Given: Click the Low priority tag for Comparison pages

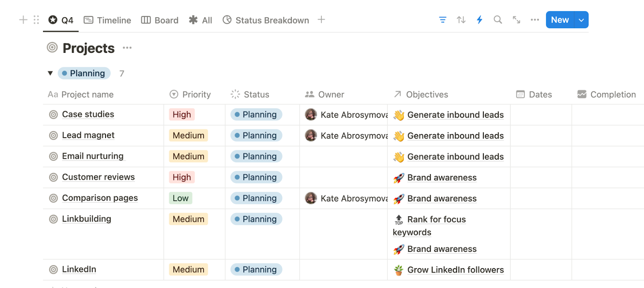Looking at the screenshot, I should tap(180, 198).
